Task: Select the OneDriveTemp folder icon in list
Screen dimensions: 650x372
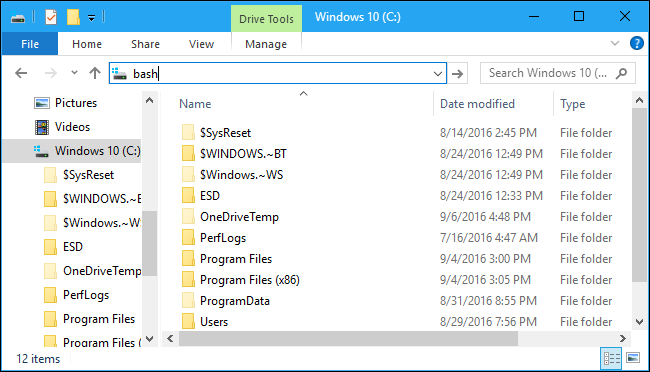Action: 188,216
